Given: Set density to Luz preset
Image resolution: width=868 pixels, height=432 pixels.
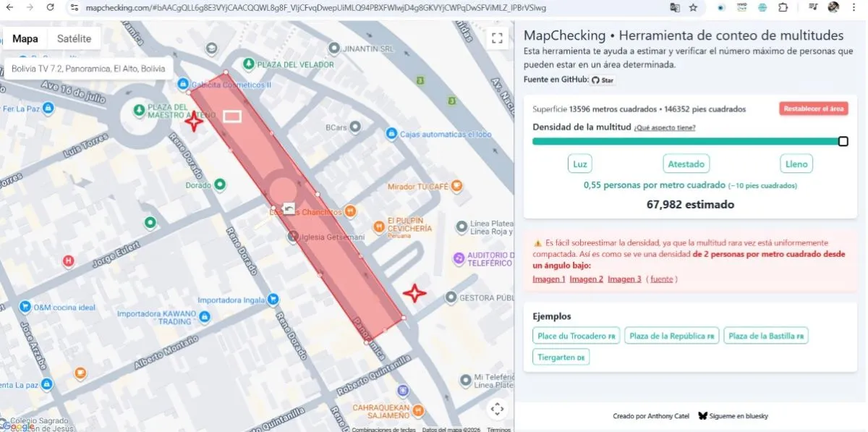Looking at the screenshot, I should 579,164.
